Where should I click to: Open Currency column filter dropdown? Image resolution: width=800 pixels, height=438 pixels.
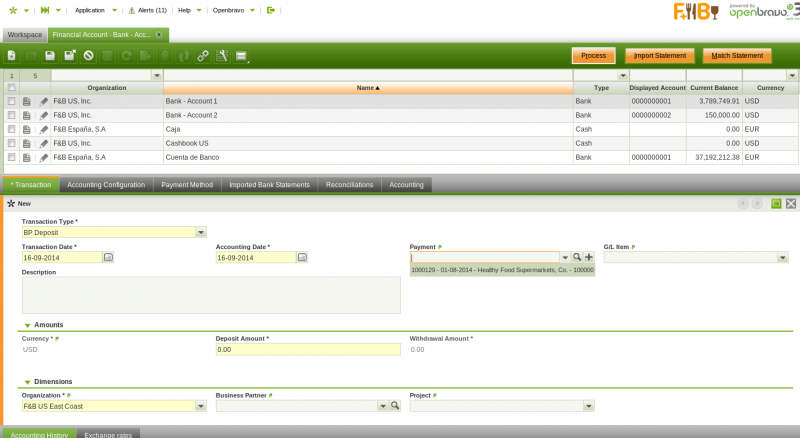coord(792,76)
